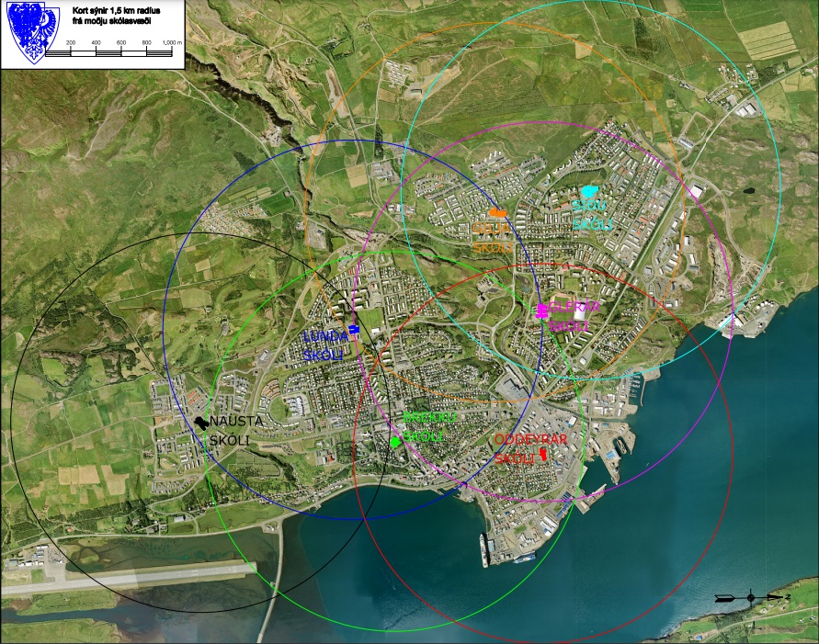Image resolution: width=819 pixels, height=644 pixels.
Task: Click the blue eagle coat of arms
Action: coord(33,34)
